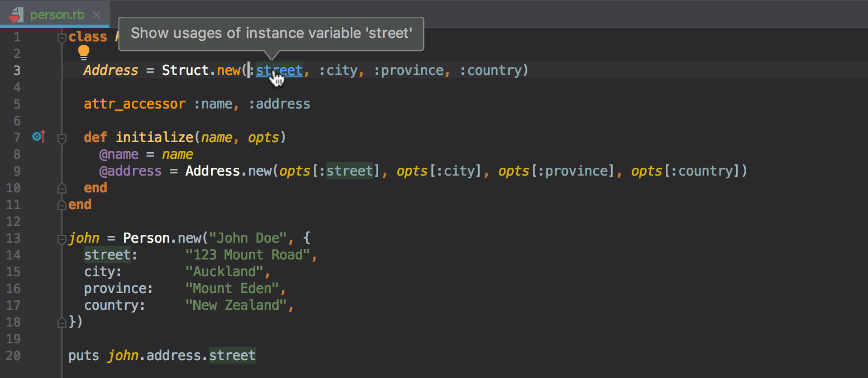Click the ':province' symbol on line 3
Viewport: 868px width, 378px height.
[x=412, y=70]
